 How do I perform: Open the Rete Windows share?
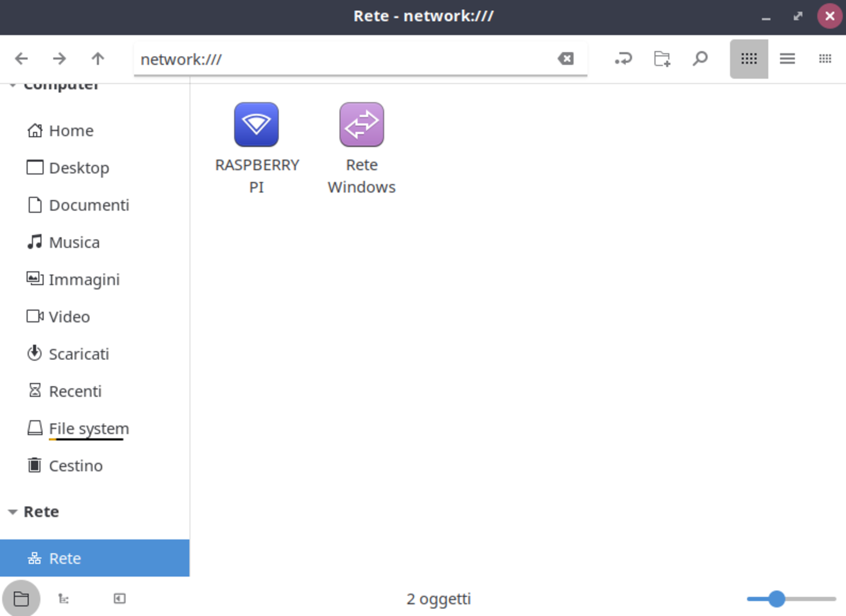pos(361,124)
